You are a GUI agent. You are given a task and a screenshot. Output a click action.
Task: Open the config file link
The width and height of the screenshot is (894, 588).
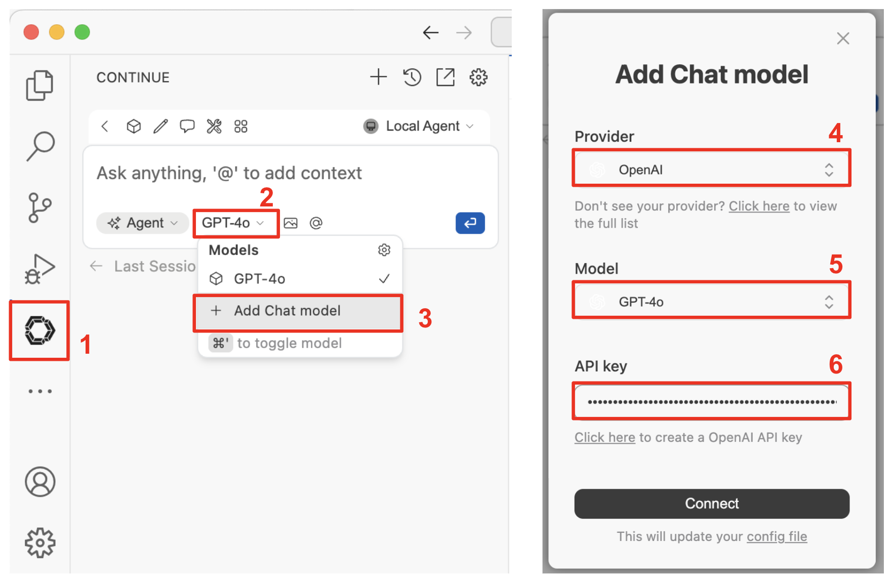click(x=777, y=536)
